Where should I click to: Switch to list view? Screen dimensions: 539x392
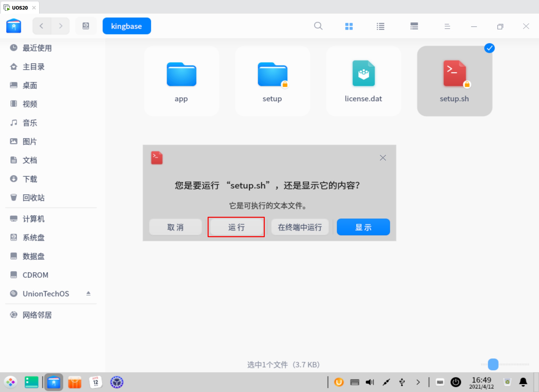pos(380,26)
